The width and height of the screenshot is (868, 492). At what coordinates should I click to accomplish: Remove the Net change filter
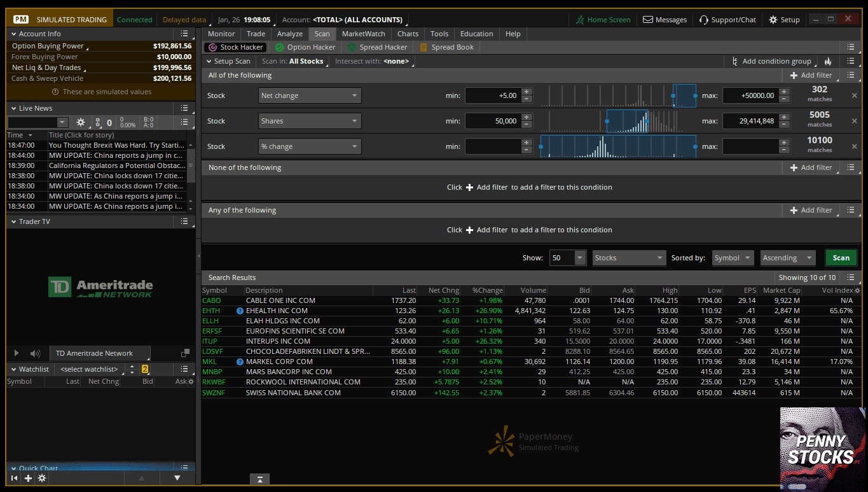[854, 95]
